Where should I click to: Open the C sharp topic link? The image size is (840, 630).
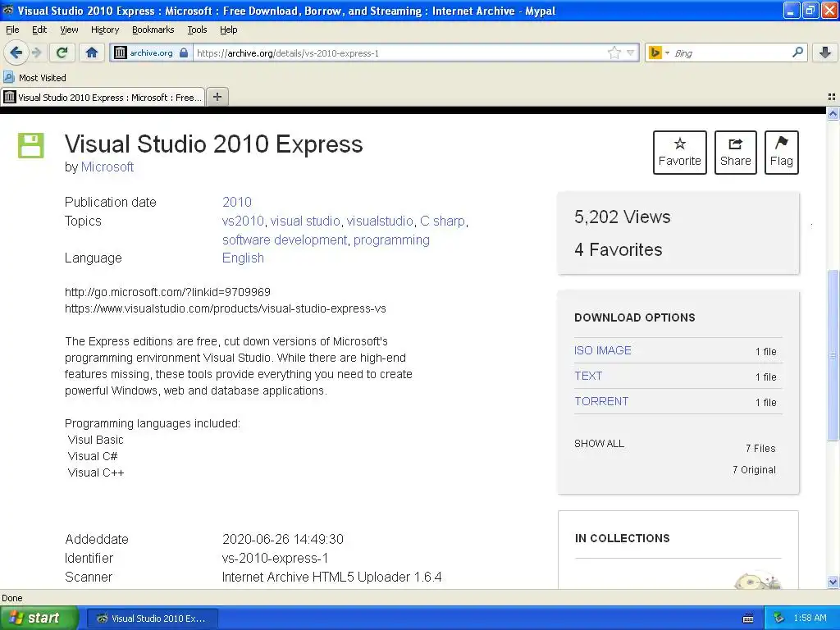point(442,221)
